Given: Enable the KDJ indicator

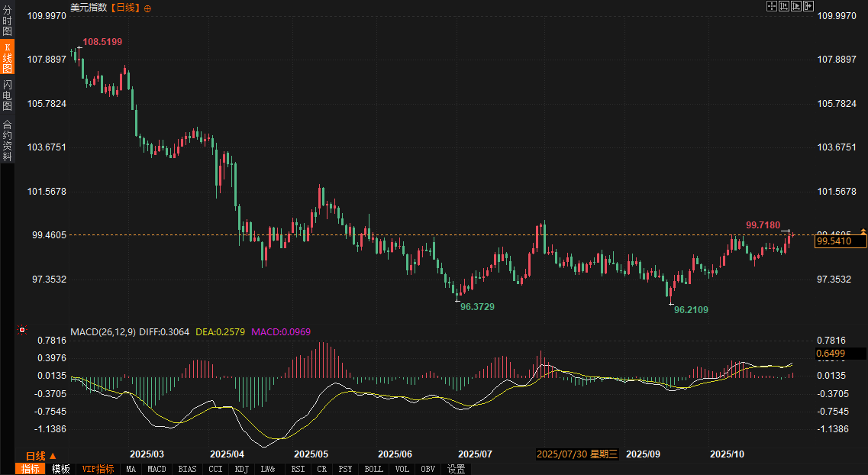Looking at the screenshot, I should coord(242,469).
